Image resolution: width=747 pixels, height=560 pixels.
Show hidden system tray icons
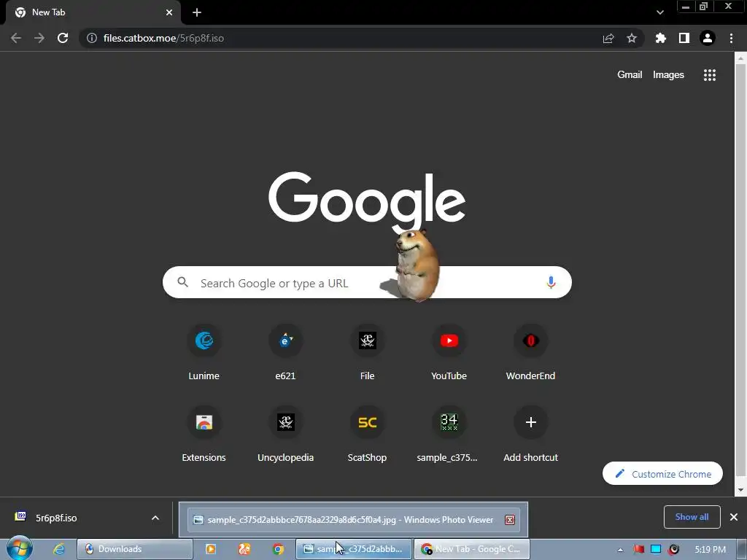click(620, 550)
